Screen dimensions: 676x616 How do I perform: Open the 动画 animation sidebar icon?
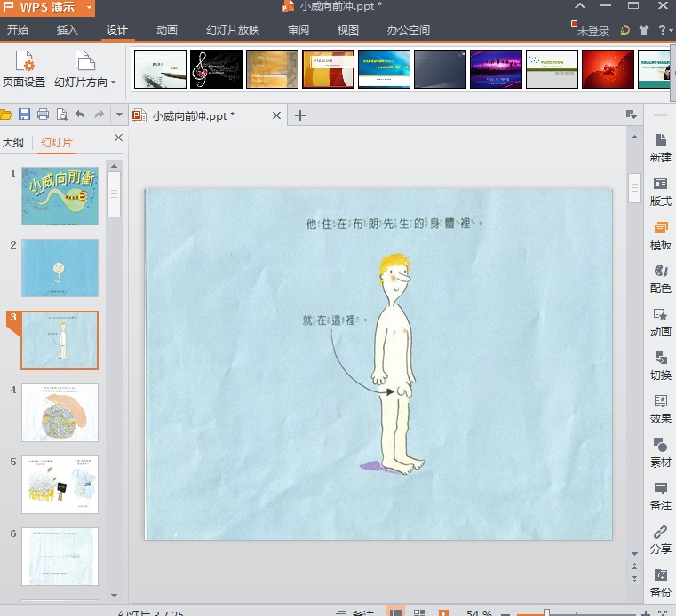660,321
